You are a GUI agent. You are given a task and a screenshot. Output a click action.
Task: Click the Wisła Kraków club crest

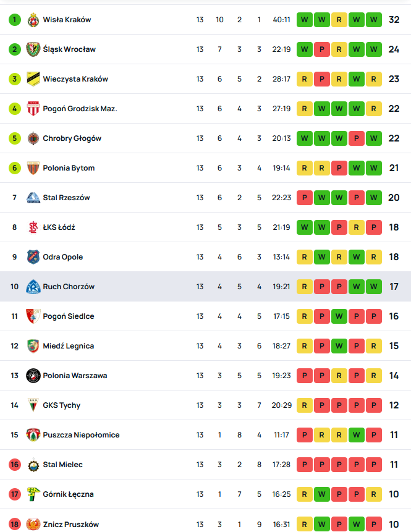(x=33, y=20)
